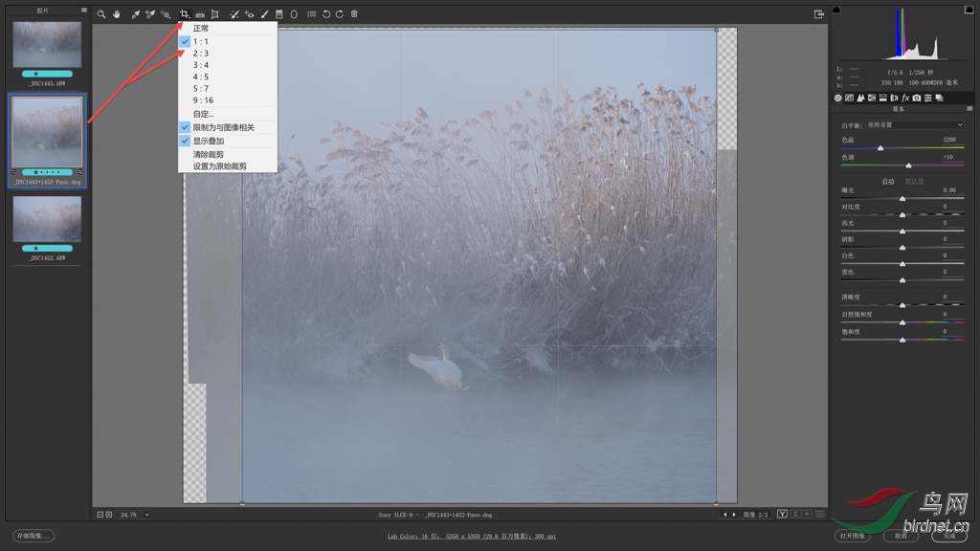Screen dimensions: 980x551
Task: Select the Zoom tool magnifier icon
Action: click(x=101, y=14)
